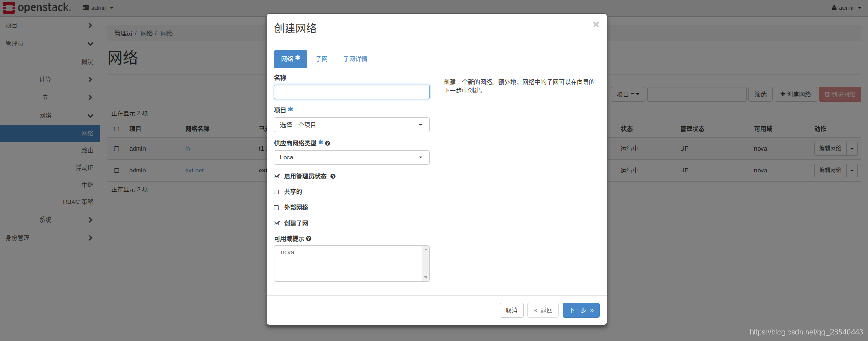Open actions dropdown for 'in' network

852,149
